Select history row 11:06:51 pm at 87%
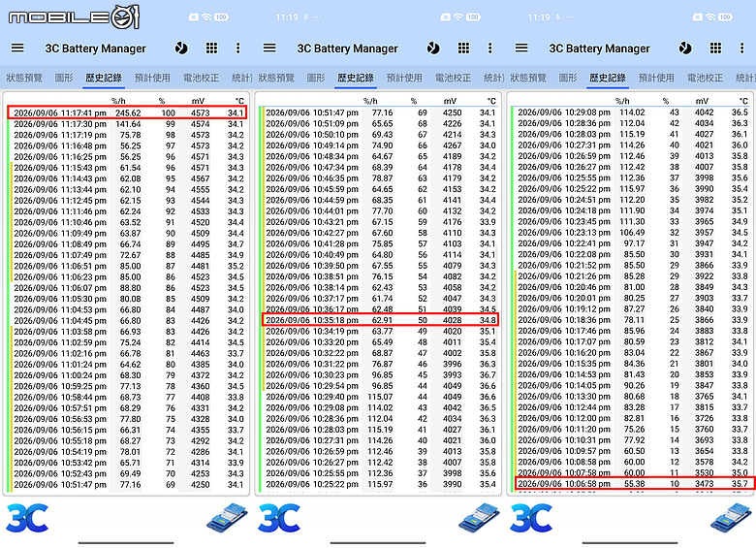Image resolution: width=756 pixels, height=548 pixels. pyautogui.click(x=127, y=266)
